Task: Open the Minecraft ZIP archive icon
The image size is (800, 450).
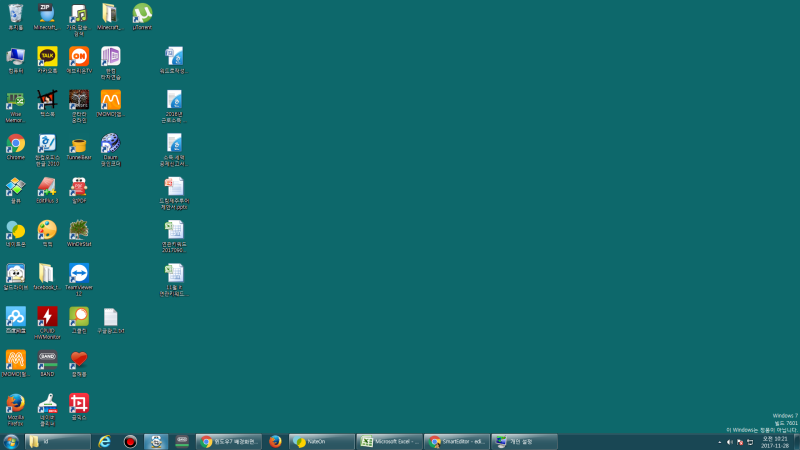Action: [x=47, y=17]
